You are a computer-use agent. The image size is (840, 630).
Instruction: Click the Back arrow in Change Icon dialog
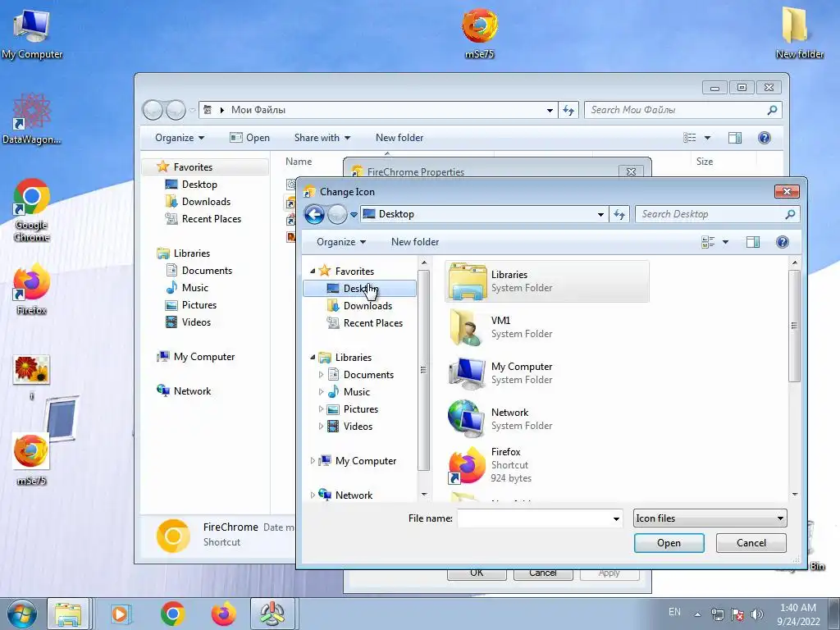[x=314, y=214]
